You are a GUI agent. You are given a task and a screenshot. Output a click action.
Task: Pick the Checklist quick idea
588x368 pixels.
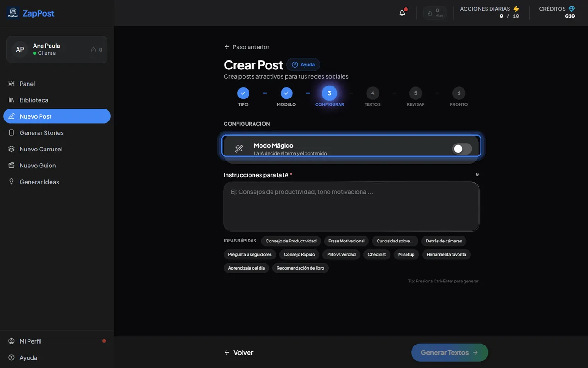coord(377,254)
